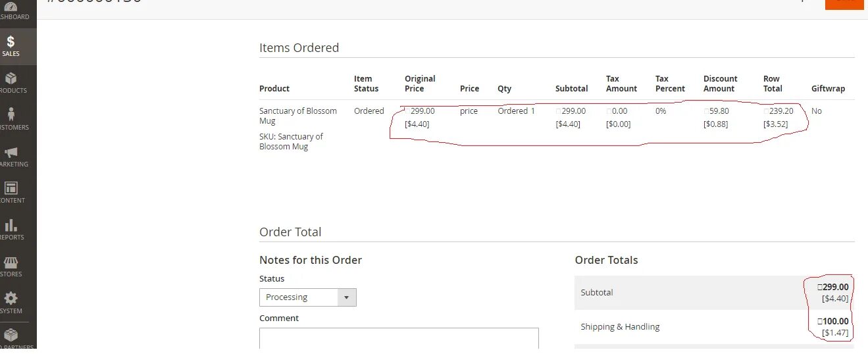Click the Items Ordered section heading

coord(299,47)
